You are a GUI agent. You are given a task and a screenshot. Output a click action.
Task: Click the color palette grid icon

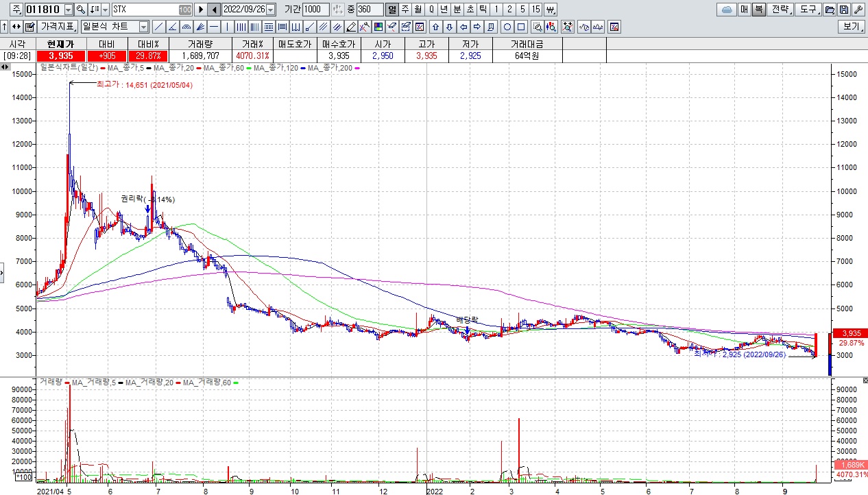coord(378,27)
